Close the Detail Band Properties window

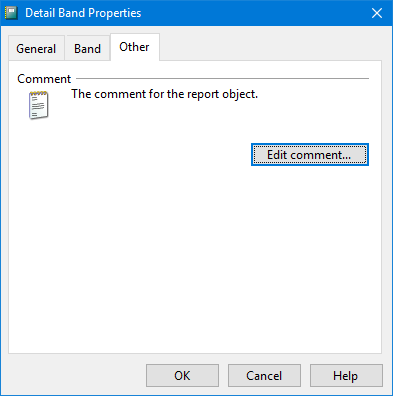(377, 13)
